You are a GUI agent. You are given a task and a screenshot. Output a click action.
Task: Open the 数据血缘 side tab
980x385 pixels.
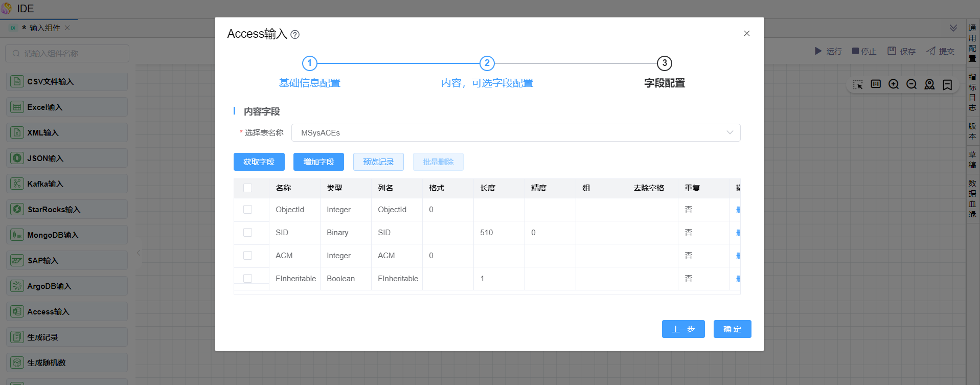click(x=972, y=198)
